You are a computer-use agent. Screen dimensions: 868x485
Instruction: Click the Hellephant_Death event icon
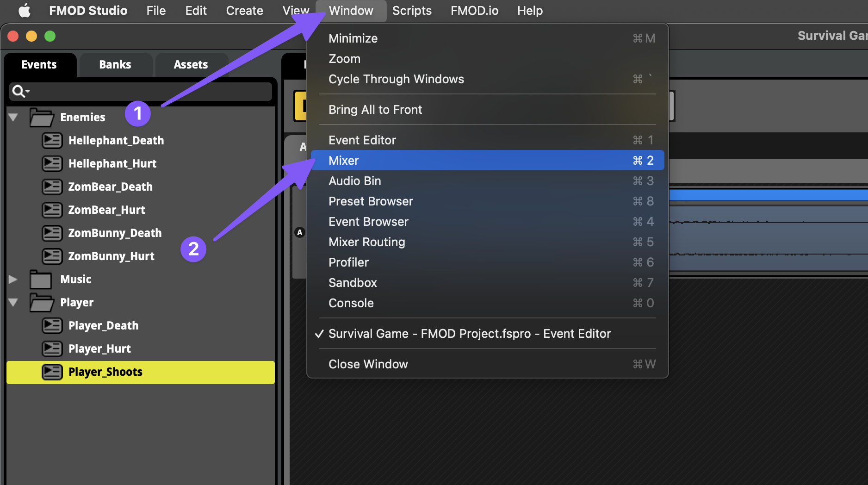(52, 140)
